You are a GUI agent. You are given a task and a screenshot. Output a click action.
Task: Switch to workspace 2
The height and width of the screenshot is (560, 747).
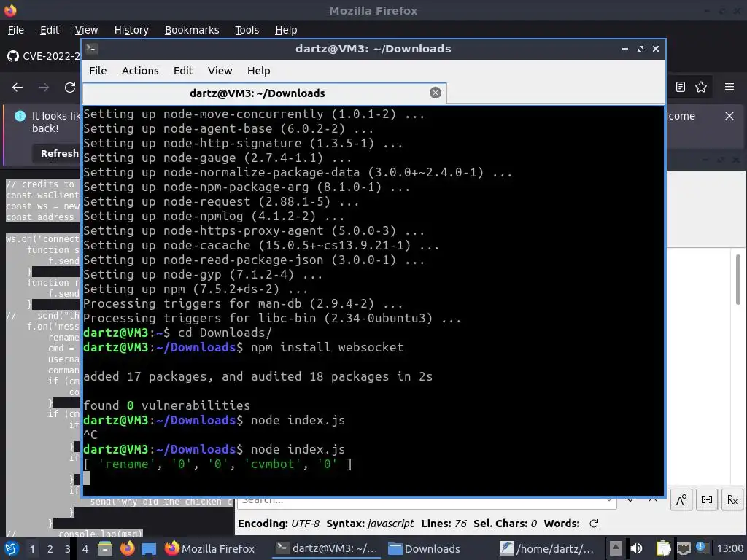click(50, 549)
